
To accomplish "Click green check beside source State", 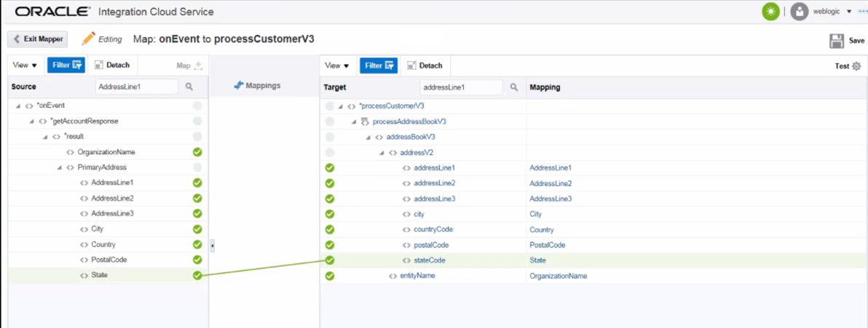I will tap(197, 276).
